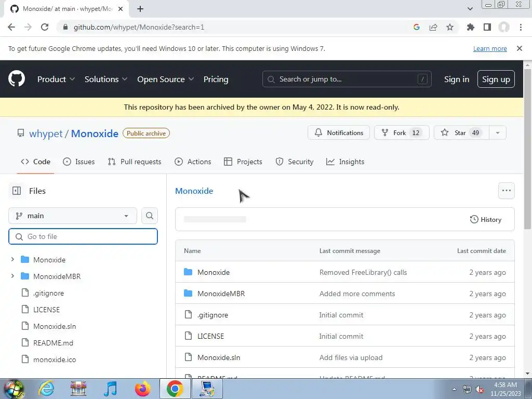Click the volume icon in system tray

click(480, 390)
